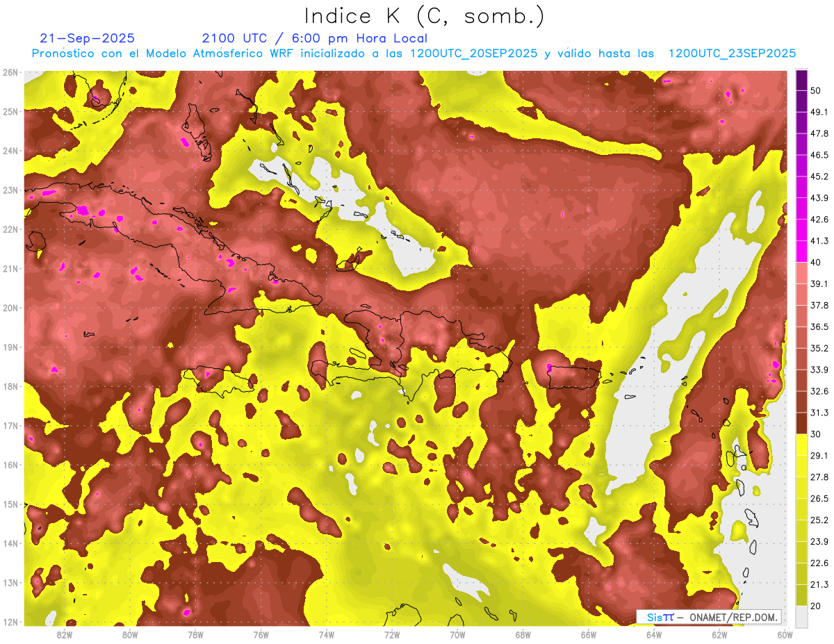Click the yellow swatch between 29.1 and 30
Viewport: 834px width, 644px height.
coord(801,445)
